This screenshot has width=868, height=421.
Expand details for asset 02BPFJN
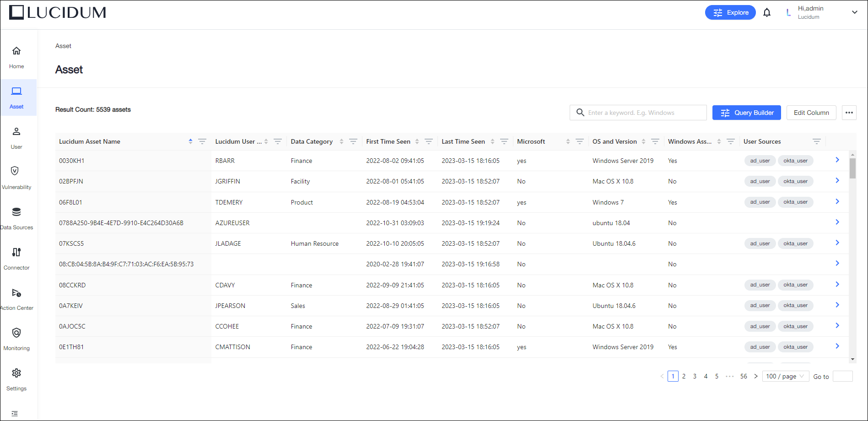point(837,180)
